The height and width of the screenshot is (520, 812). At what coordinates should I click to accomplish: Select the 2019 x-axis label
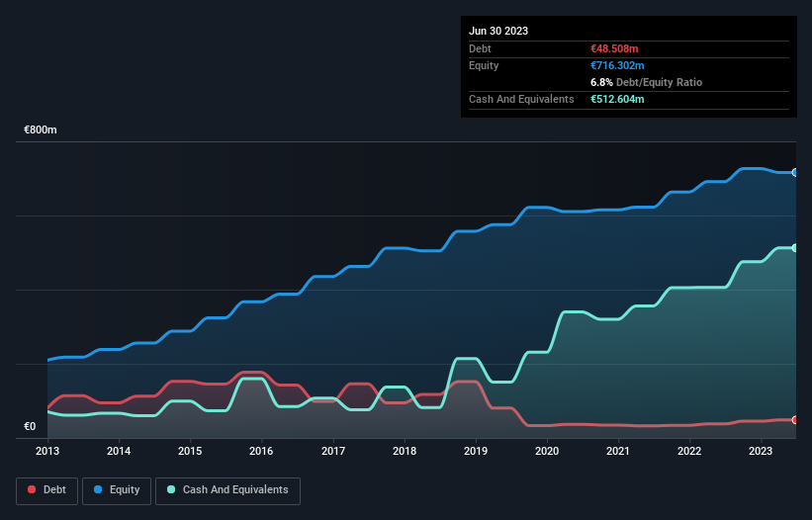click(x=476, y=451)
